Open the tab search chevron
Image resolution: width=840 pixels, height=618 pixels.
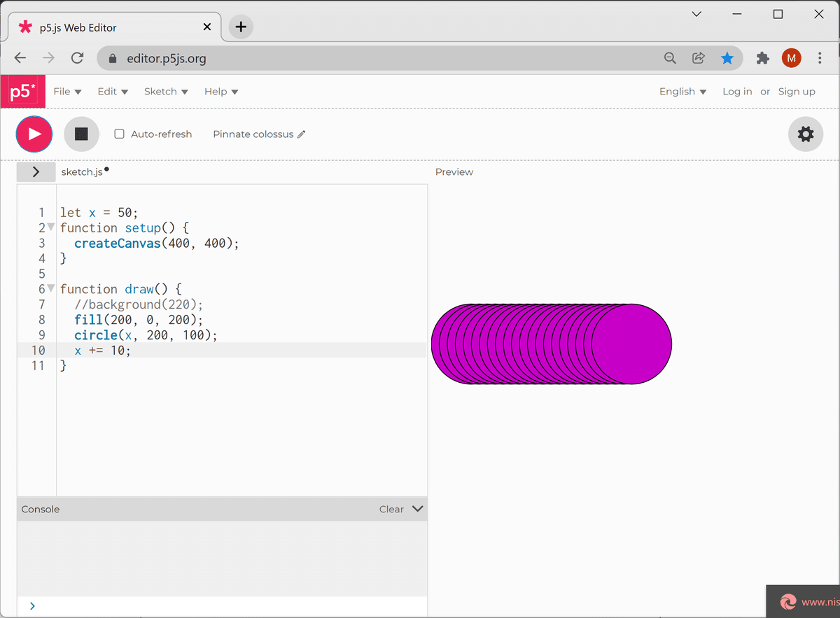(696, 14)
